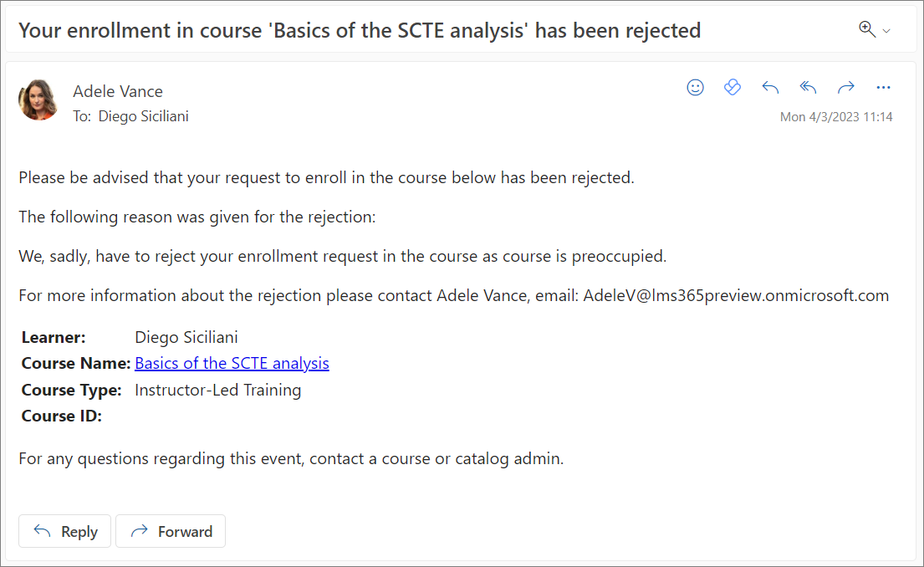This screenshot has width=924, height=567.
Task: Click the AdeleV email address
Action: coord(736,295)
